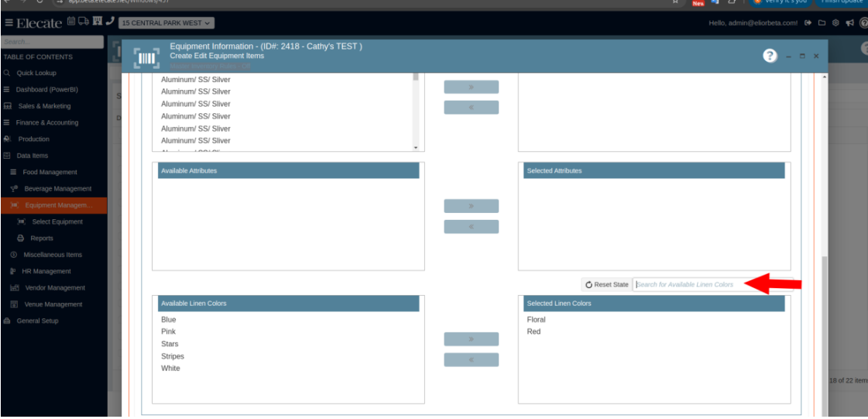The image size is (868, 419).
Task: Click the building icon in header
Action: 98,22
